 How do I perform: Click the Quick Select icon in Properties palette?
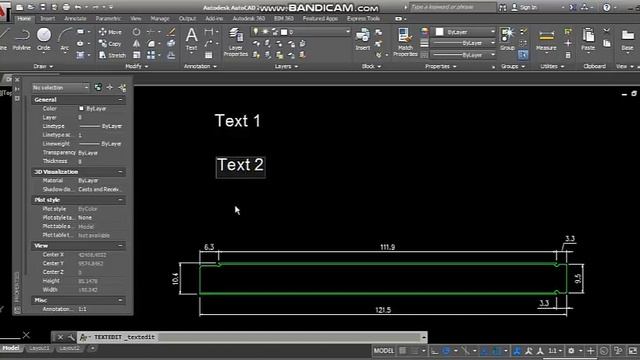tap(122, 87)
